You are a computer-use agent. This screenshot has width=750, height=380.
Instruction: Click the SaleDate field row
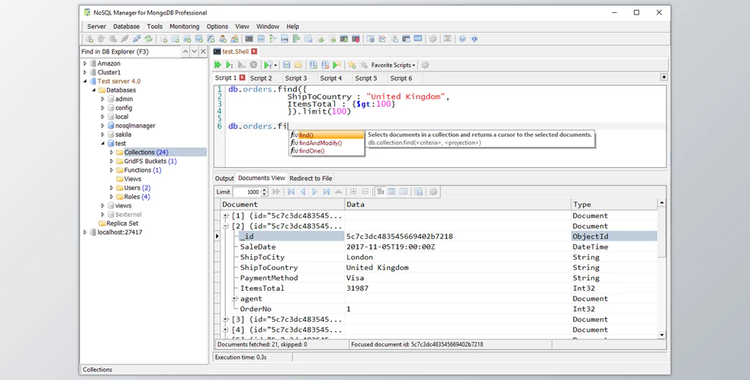439,247
